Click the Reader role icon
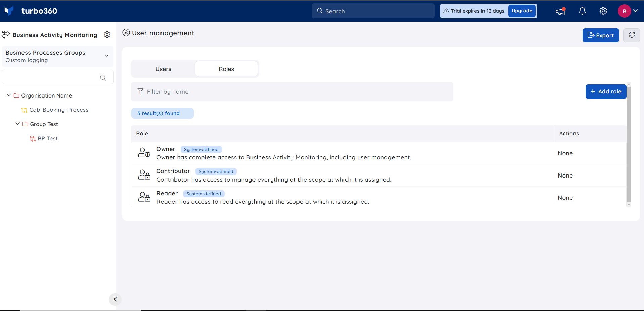Viewport: 644px width, 311px height. pos(144,197)
